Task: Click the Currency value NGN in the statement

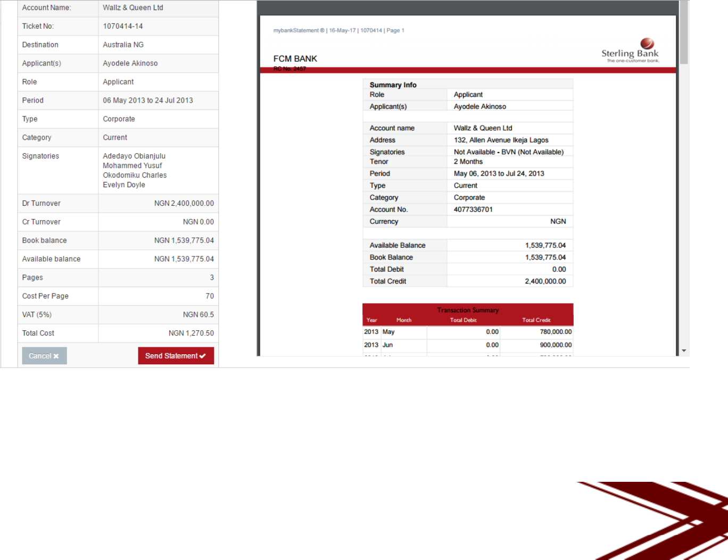Action: pos(558,222)
